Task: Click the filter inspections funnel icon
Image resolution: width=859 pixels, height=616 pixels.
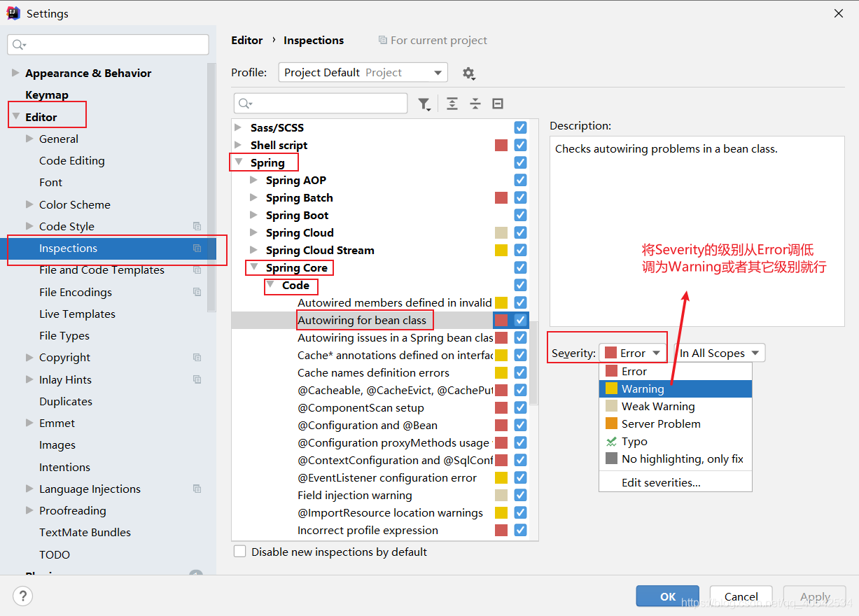Action: [x=424, y=104]
